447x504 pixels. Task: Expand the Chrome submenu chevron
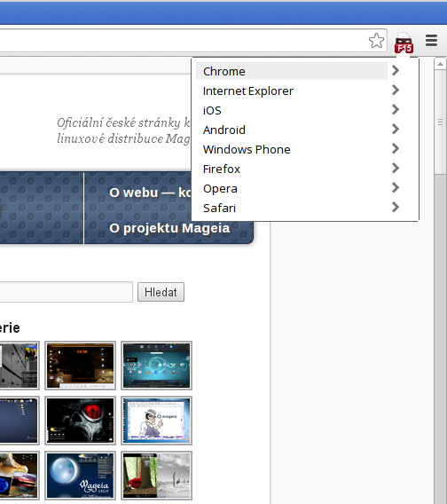tap(396, 70)
